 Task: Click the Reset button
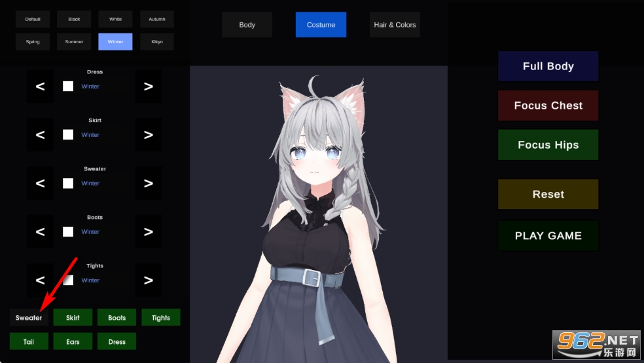click(x=548, y=195)
